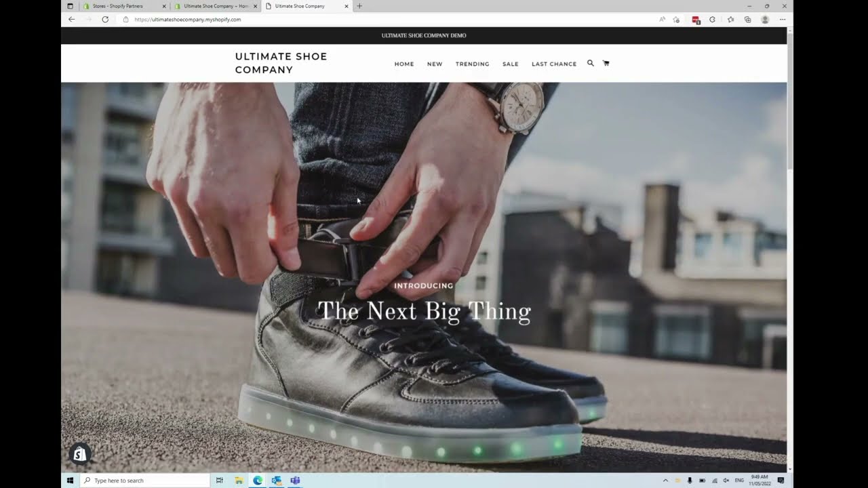Open the Read aloud icon
The image size is (868, 488).
[662, 20]
